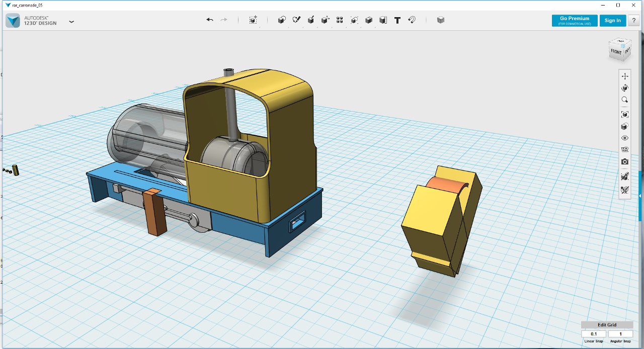Select the Pan navigation tool
Viewport: 644px width, 349px height.
pos(625,76)
